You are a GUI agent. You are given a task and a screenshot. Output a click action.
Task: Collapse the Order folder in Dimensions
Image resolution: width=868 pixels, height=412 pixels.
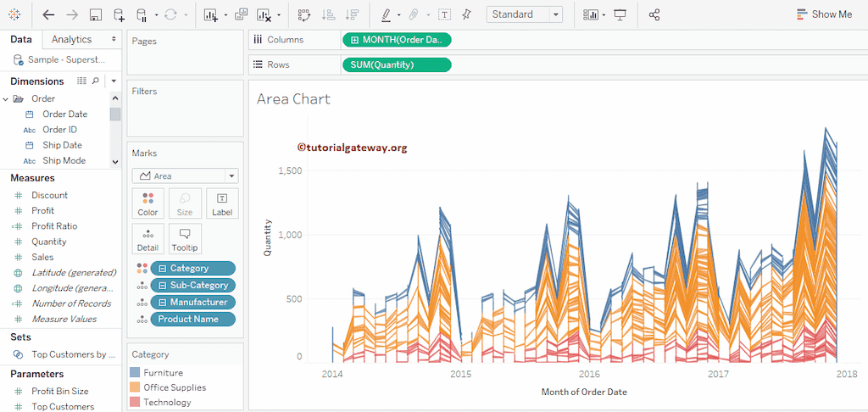[6, 98]
